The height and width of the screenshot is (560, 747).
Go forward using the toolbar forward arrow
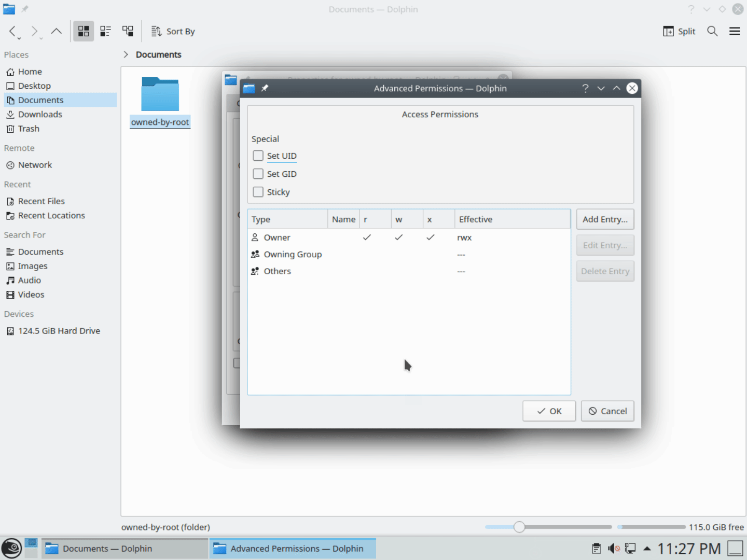(34, 31)
